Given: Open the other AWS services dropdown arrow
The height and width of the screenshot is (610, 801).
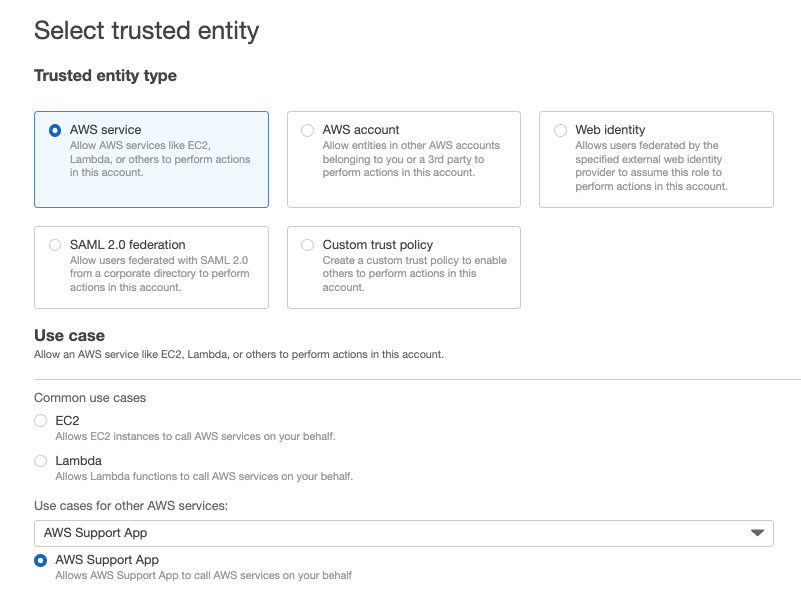Looking at the screenshot, I should (757, 533).
